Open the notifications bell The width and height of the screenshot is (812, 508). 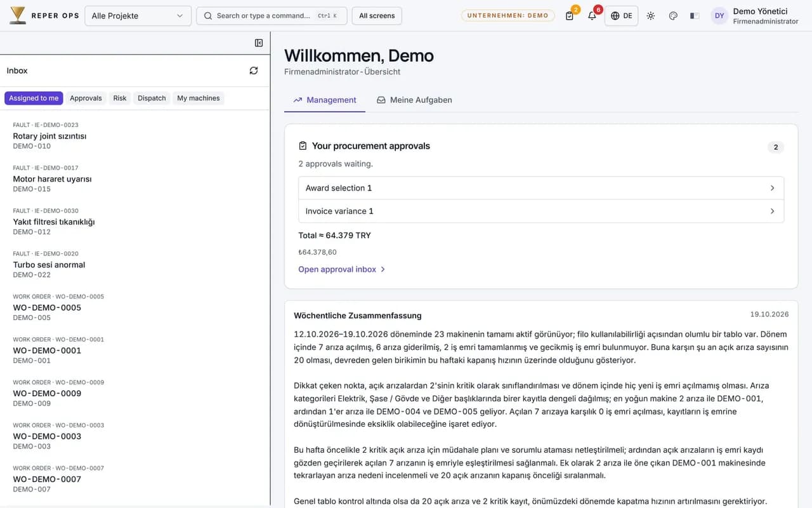click(x=592, y=16)
